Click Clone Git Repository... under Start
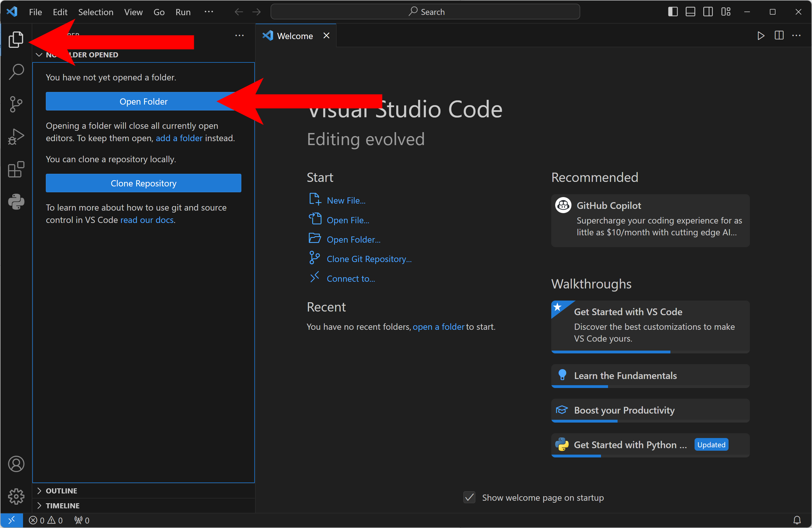This screenshot has width=812, height=528. 369,259
